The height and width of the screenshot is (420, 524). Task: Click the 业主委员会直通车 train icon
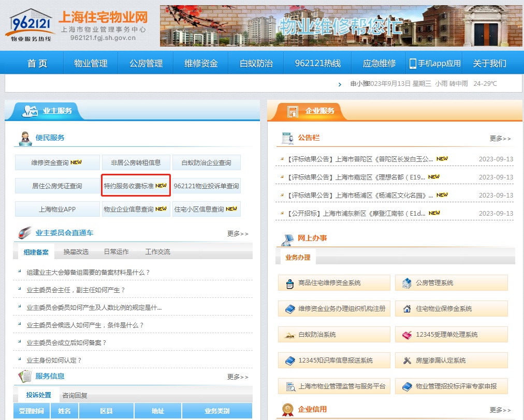coord(22,232)
